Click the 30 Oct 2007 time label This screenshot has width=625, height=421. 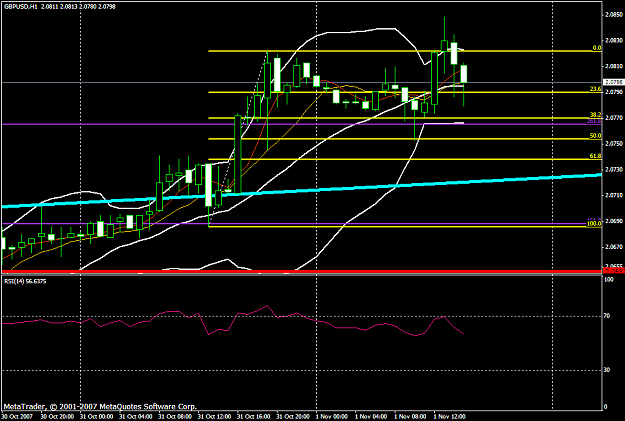click(17, 417)
